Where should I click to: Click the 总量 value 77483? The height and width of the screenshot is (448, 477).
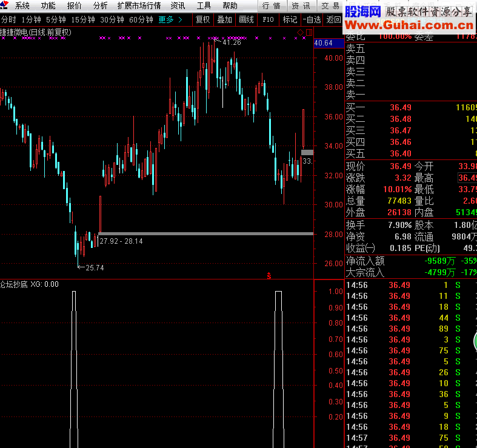click(x=399, y=201)
